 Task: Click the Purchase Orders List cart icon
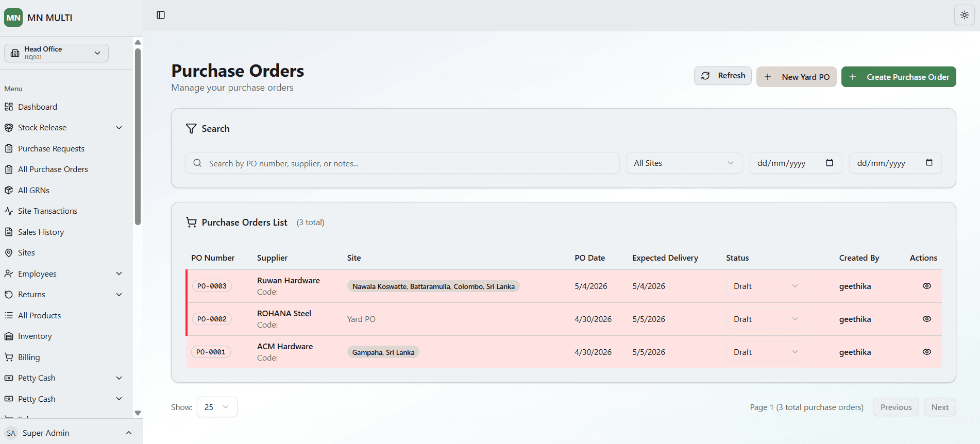coord(191,223)
